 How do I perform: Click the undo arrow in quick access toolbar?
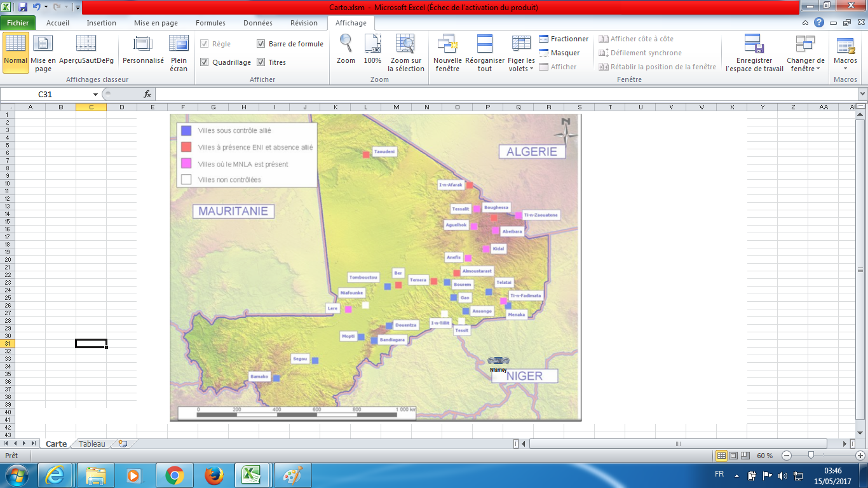pyautogui.click(x=37, y=7)
